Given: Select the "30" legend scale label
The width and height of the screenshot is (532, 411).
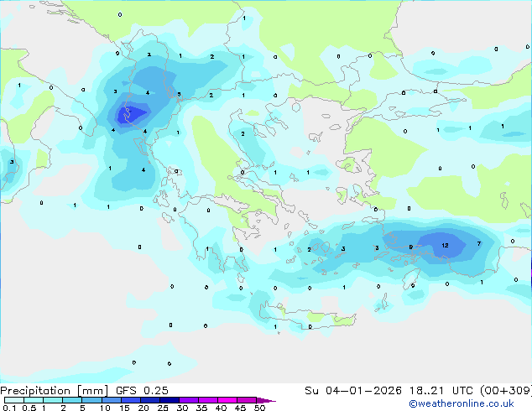Looking at the screenshot, I should pyautogui.click(x=182, y=408).
